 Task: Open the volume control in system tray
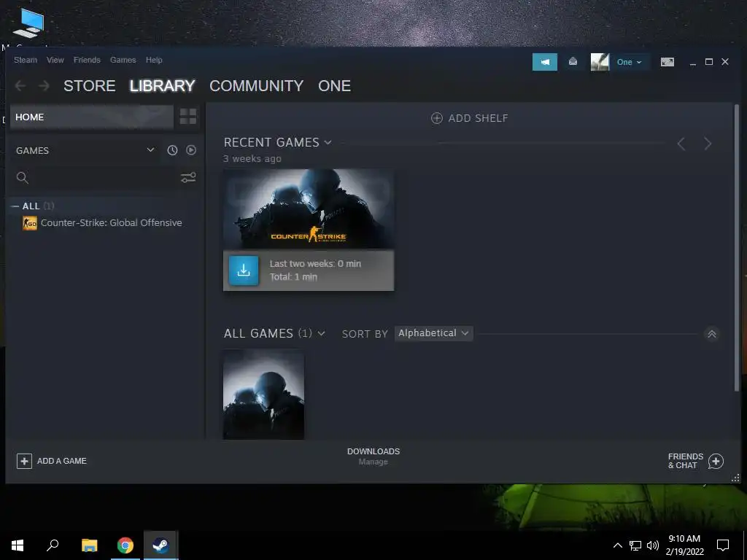point(653,545)
